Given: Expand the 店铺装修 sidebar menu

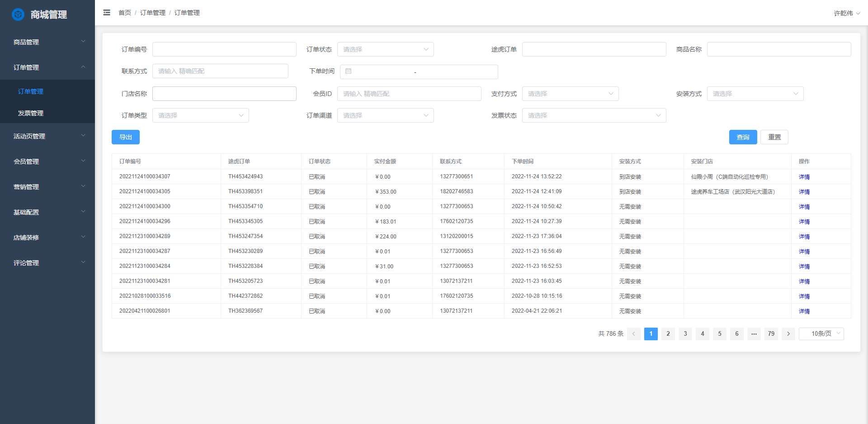Looking at the screenshot, I should (47, 238).
